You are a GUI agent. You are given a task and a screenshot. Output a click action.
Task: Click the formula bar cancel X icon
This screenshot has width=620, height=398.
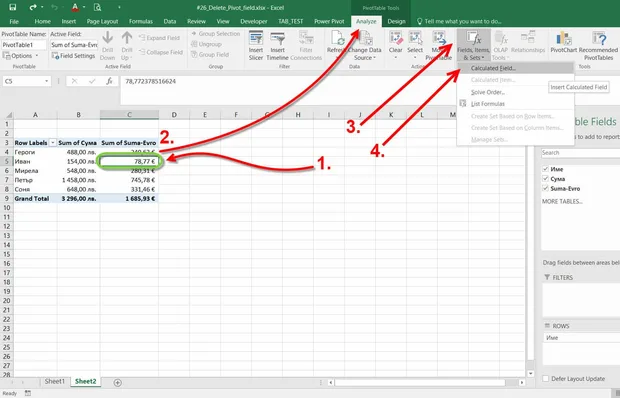[74, 81]
